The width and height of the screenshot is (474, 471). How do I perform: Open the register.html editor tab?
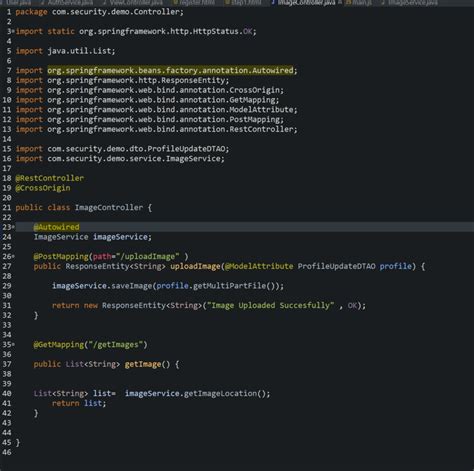click(194, 3)
